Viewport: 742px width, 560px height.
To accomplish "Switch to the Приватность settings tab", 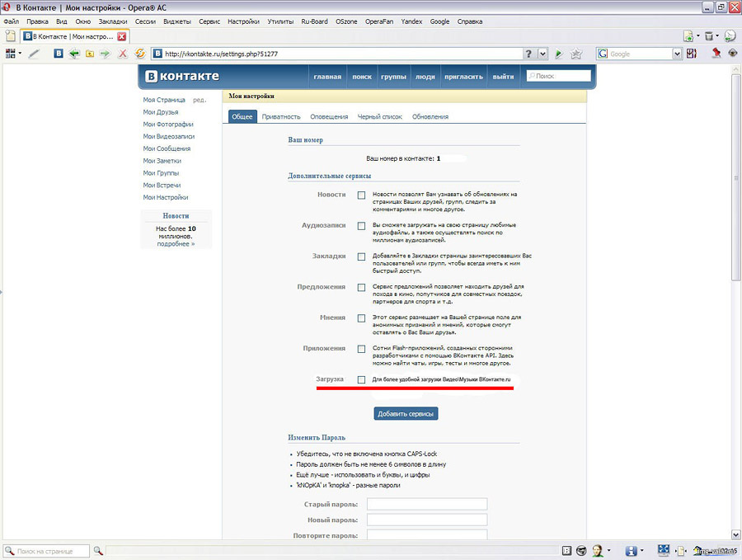I will [281, 117].
